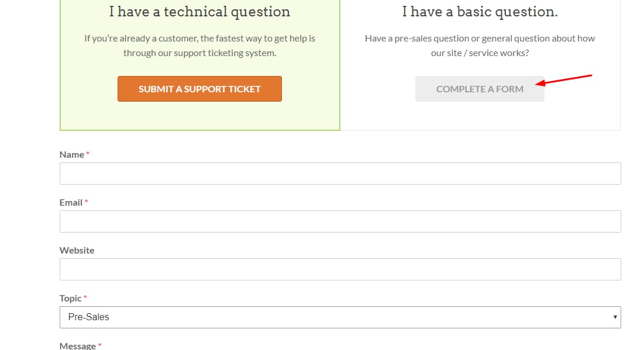This screenshot has height=350, width=644.
Task: Open the Topic dropdown showing Pre-Sales
Action: pos(340,317)
